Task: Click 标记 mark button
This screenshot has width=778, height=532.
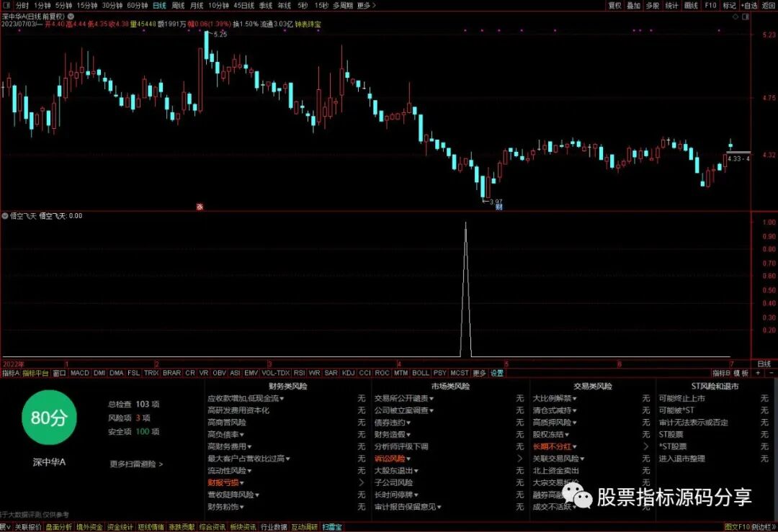Action: [x=729, y=6]
